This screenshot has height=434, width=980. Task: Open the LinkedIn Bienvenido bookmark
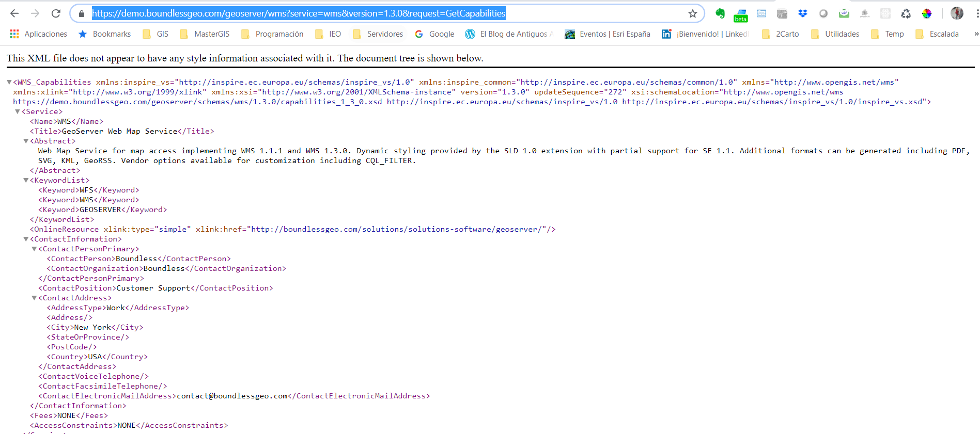(705, 34)
